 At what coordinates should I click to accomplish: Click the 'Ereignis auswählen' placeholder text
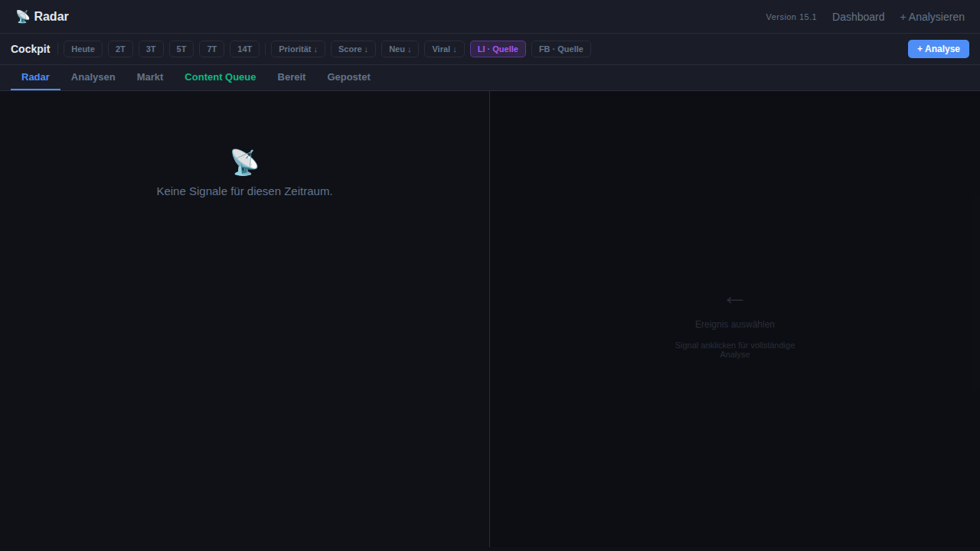coord(735,324)
